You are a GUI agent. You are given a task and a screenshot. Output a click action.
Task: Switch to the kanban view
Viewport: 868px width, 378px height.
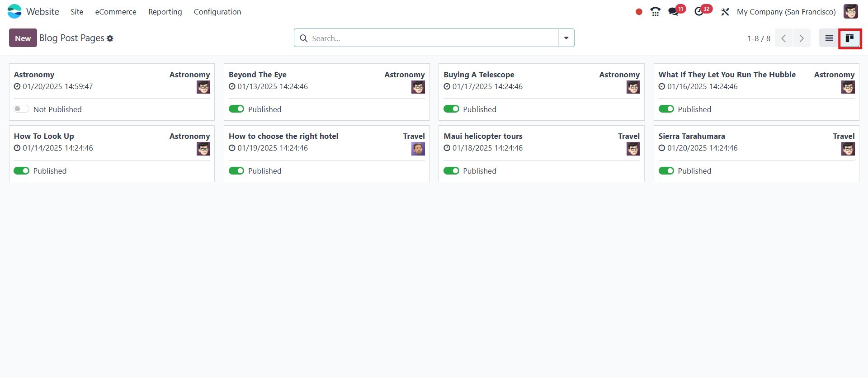850,38
